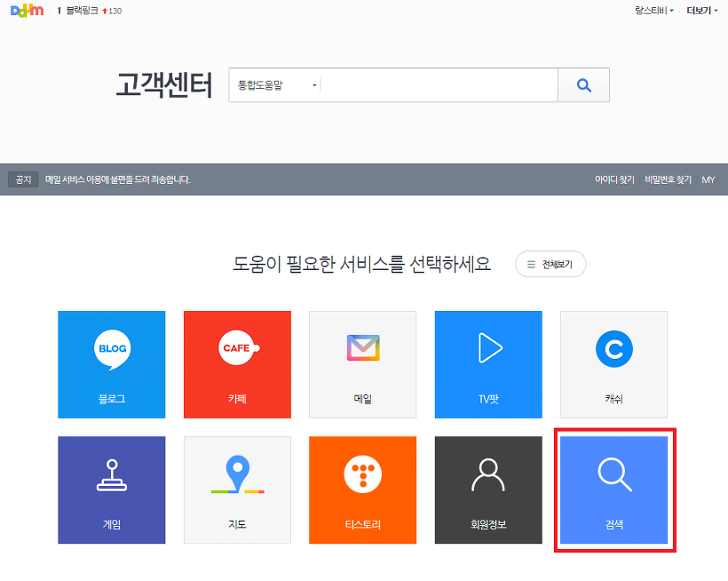The image size is (728, 581).
Task: Open the MY link in gray bar
Action: click(708, 179)
